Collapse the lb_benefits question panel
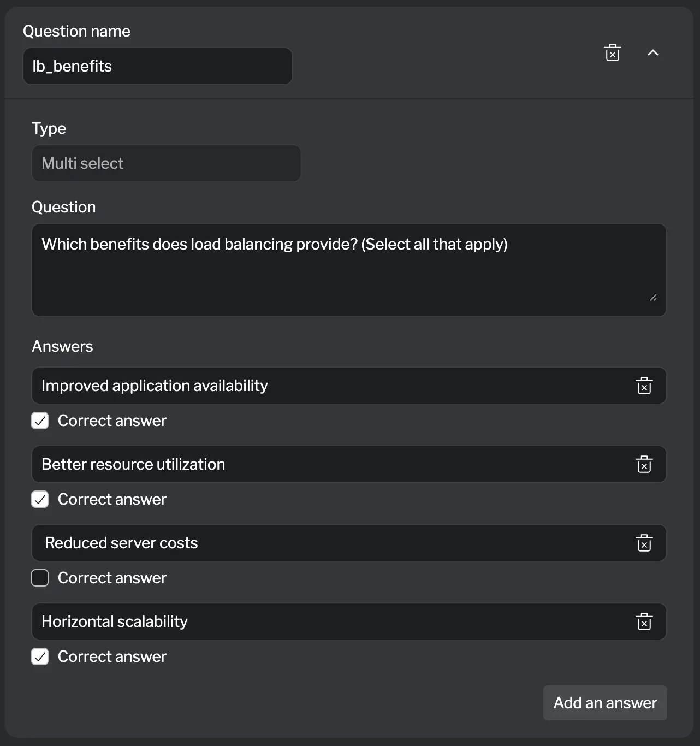This screenshot has height=746, width=700. [x=653, y=54]
